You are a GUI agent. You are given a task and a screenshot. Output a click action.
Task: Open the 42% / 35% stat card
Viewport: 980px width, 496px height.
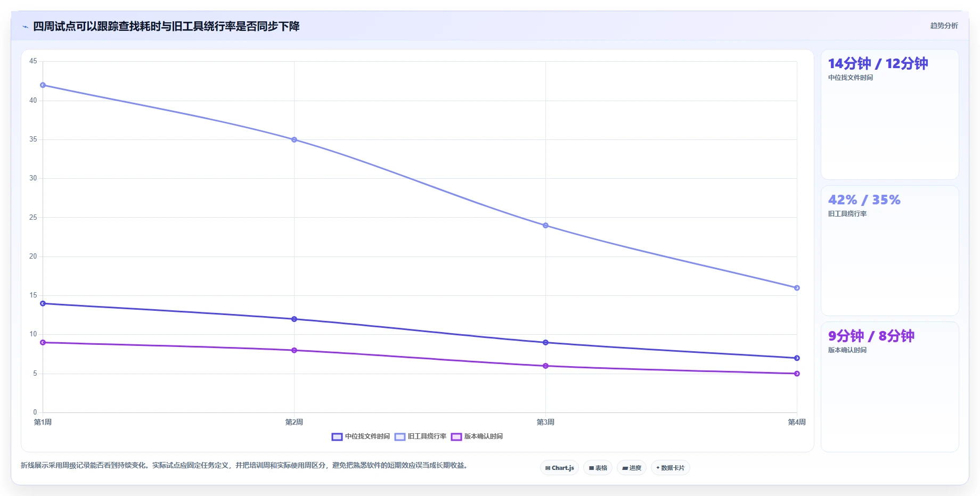pos(889,251)
